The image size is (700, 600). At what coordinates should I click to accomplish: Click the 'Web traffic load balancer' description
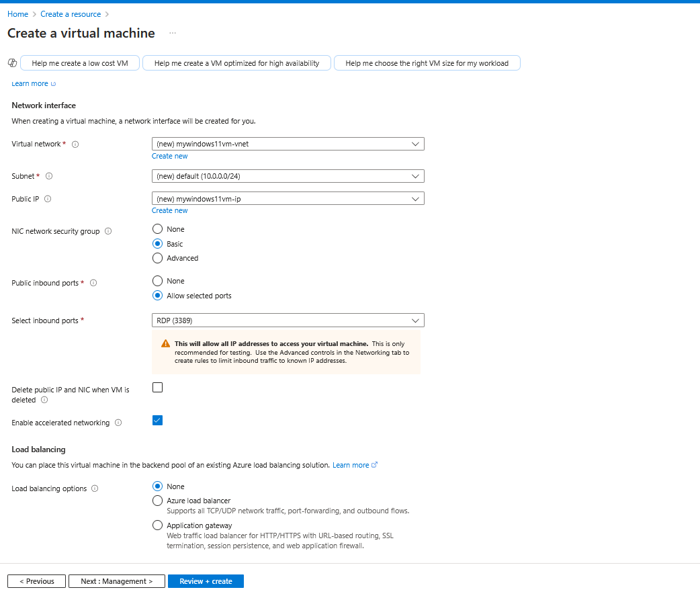click(280, 540)
